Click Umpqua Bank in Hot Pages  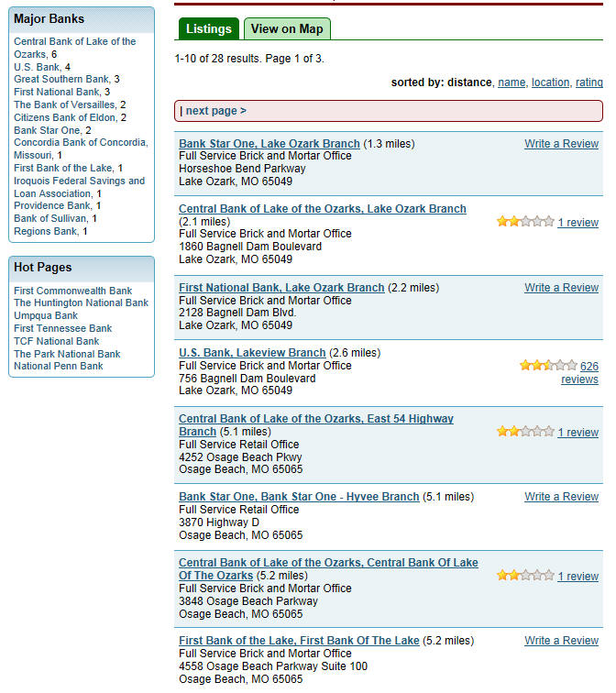pos(46,316)
